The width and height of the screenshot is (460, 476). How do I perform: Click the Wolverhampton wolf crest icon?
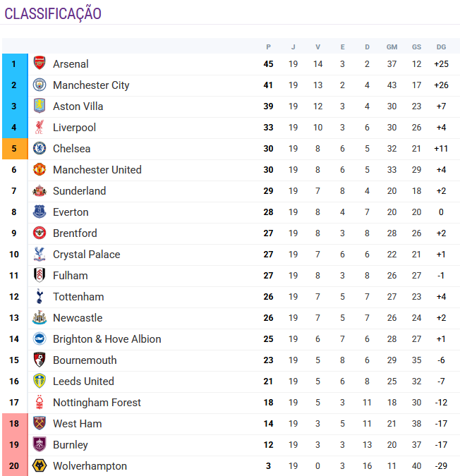pos(40,466)
